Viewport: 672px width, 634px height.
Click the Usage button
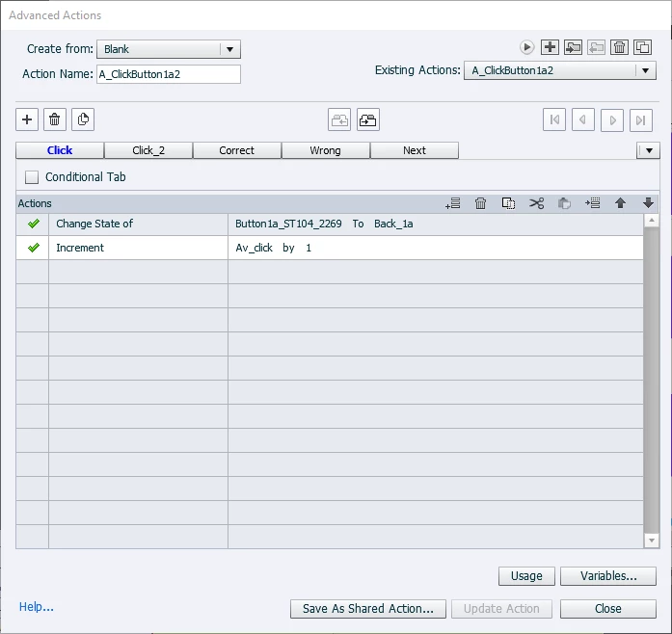click(526, 576)
